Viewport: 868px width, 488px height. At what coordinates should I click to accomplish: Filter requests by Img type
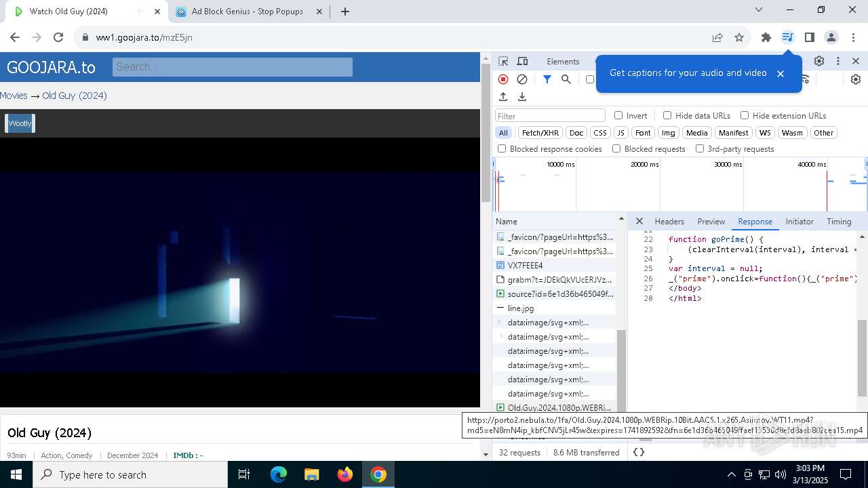point(669,133)
